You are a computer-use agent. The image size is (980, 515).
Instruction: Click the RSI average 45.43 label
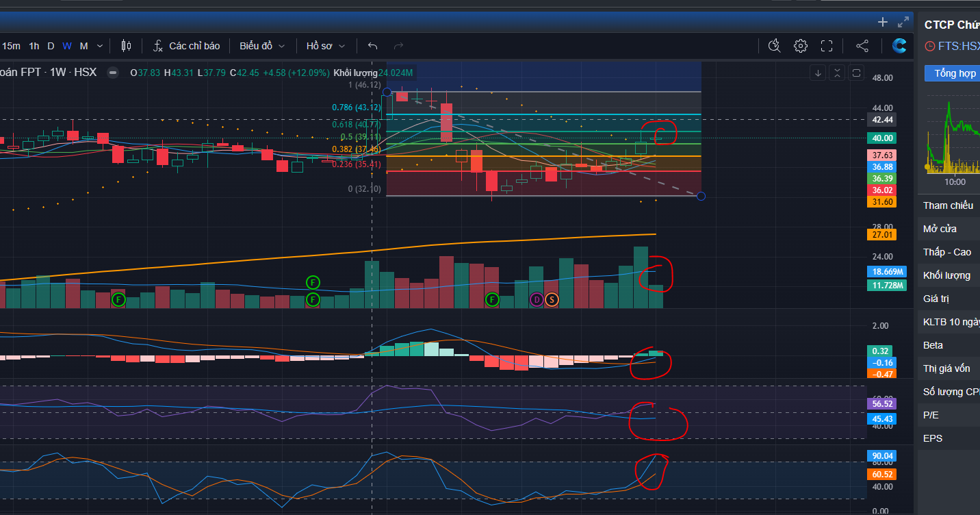point(881,418)
